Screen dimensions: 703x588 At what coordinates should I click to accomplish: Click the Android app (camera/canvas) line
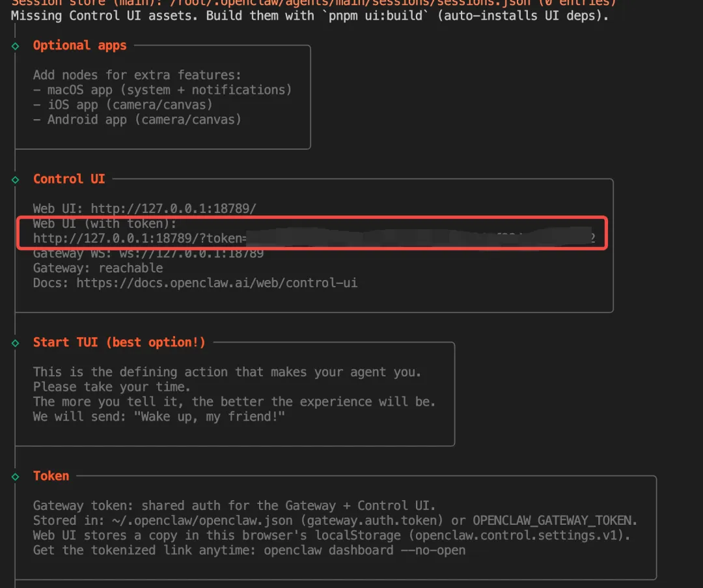137,119
